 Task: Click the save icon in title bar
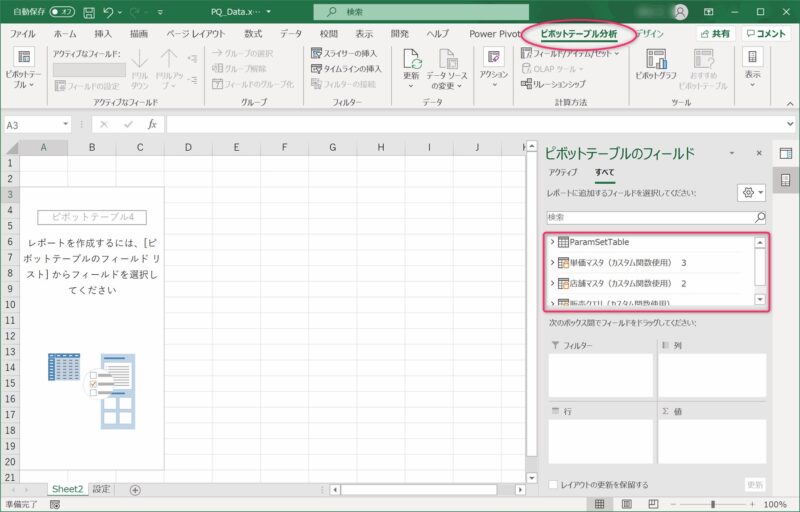click(x=89, y=12)
